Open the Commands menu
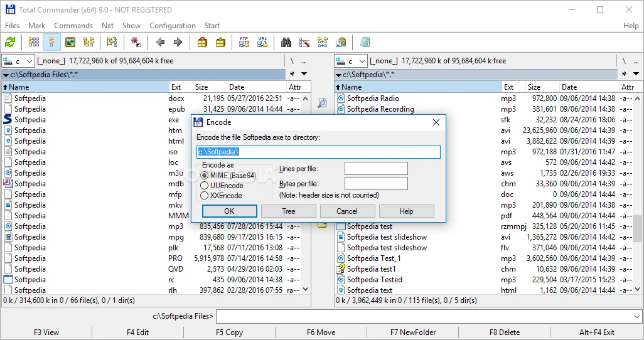644x340 pixels. coord(73,26)
